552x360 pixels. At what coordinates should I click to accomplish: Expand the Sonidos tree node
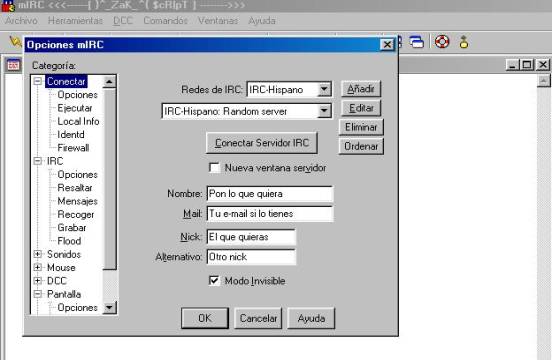point(37,254)
